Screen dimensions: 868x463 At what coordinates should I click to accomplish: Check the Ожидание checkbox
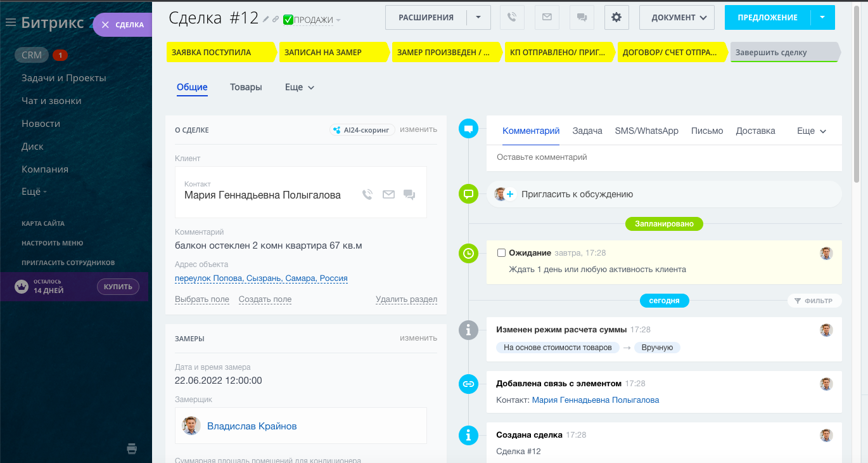501,253
